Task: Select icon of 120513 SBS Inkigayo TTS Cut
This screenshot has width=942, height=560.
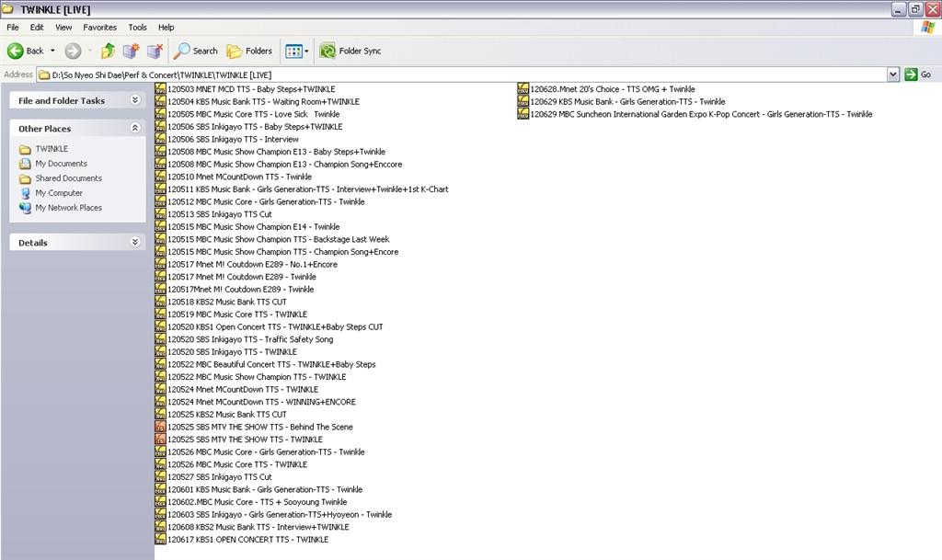Action: click(x=160, y=213)
